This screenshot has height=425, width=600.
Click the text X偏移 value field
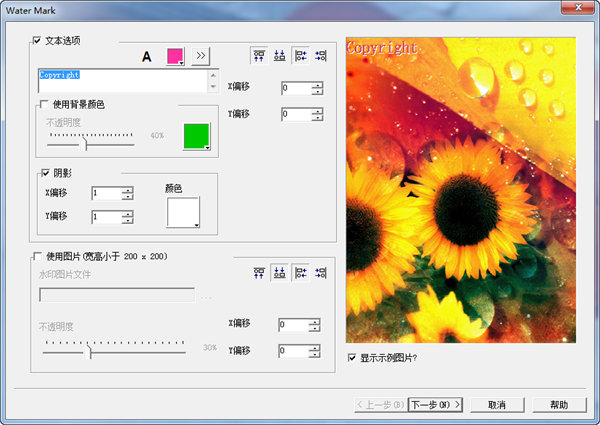click(x=296, y=88)
